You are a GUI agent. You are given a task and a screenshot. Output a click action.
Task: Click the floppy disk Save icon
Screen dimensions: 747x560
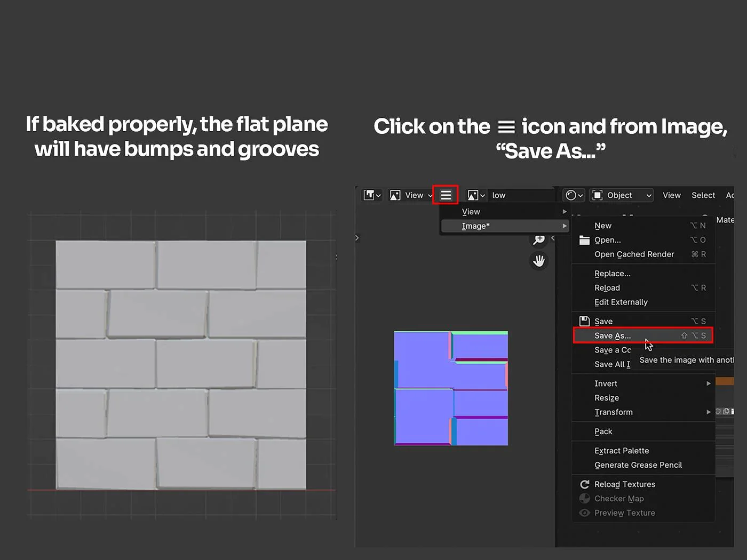(x=584, y=321)
